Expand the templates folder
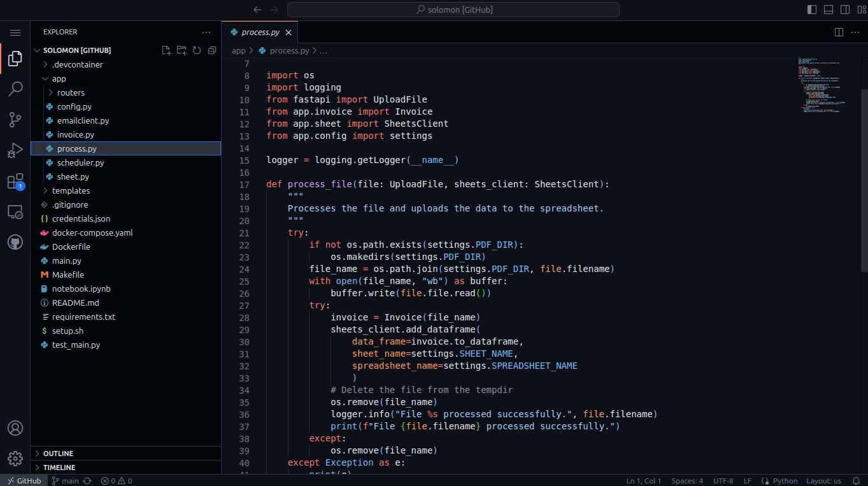The image size is (868, 486). point(70,190)
